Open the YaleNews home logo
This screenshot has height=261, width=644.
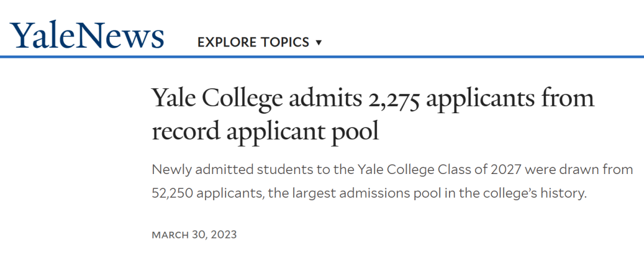tap(86, 35)
